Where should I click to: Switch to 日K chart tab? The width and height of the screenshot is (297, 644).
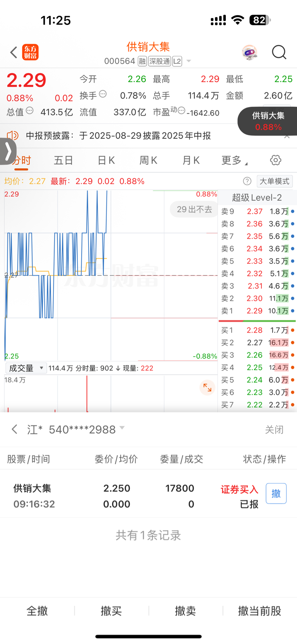[106, 161]
